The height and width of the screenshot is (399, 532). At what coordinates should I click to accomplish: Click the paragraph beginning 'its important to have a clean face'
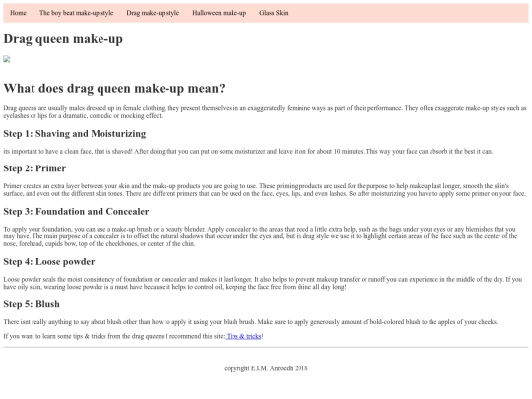(x=248, y=152)
